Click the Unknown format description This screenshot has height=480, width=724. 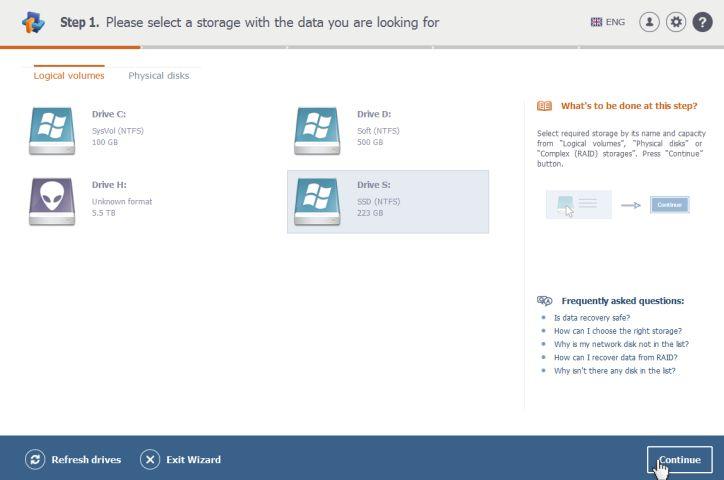coord(122,201)
